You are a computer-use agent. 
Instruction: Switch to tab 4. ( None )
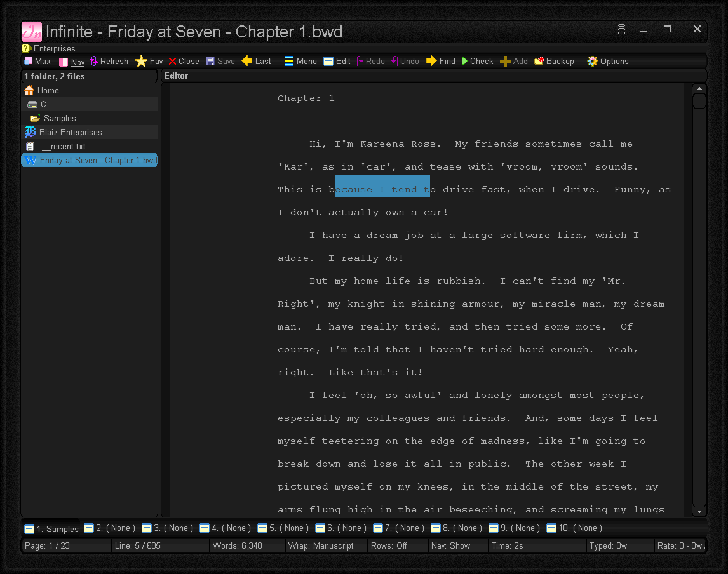(x=226, y=528)
